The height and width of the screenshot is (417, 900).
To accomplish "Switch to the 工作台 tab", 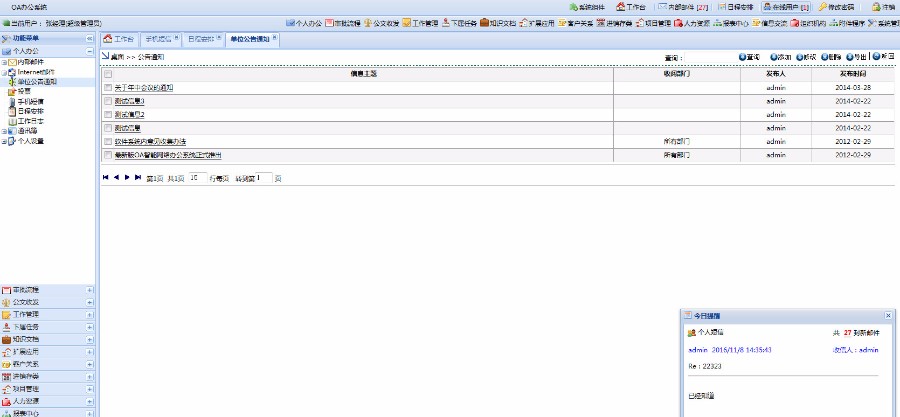I will click(x=119, y=39).
